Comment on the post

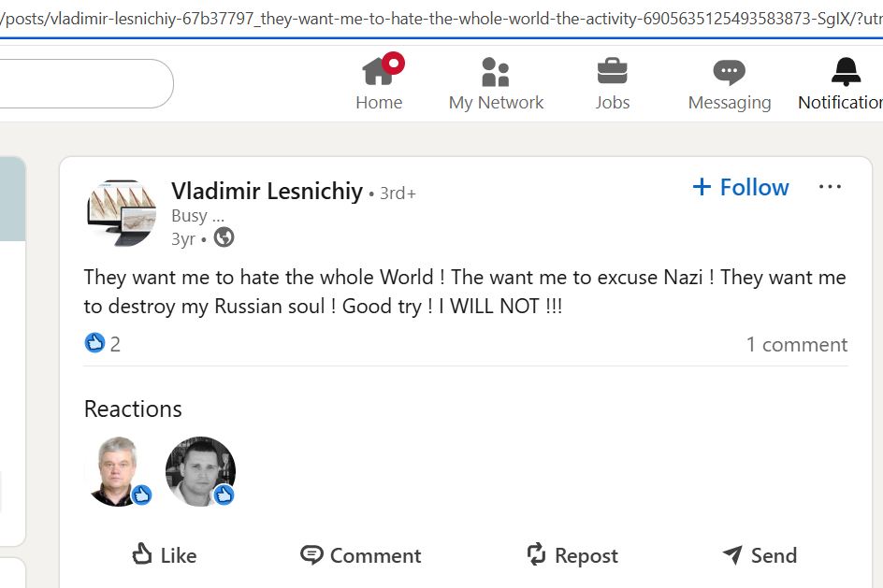point(361,555)
